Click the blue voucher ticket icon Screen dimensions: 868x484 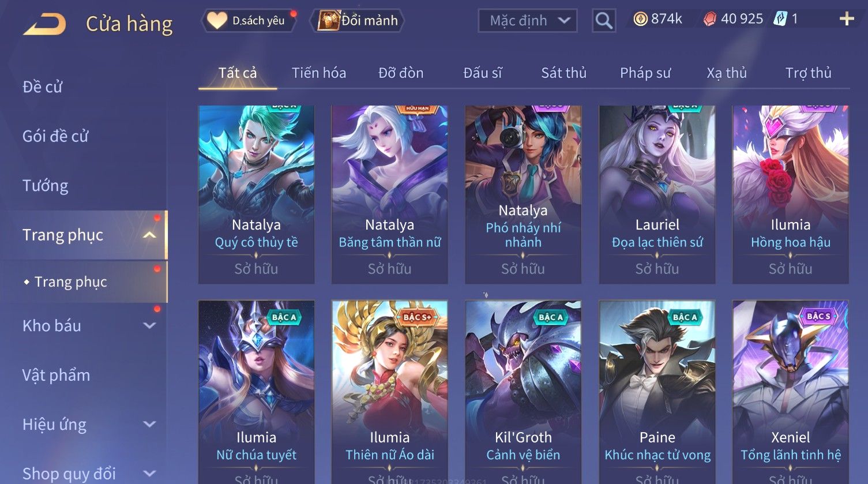pyautogui.click(x=780, y=19)
